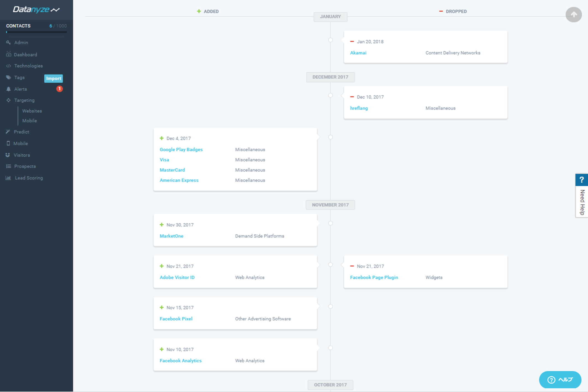Open the Visitors menu item
This screenshot has height=392, width=588.
coord(22,155)
